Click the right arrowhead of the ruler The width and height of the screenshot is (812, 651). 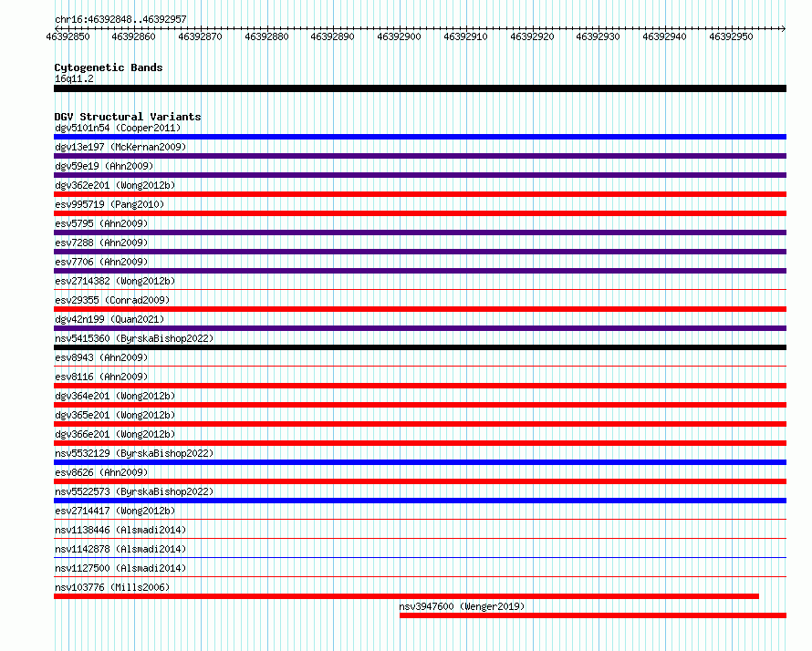click(x=784, y=29)
